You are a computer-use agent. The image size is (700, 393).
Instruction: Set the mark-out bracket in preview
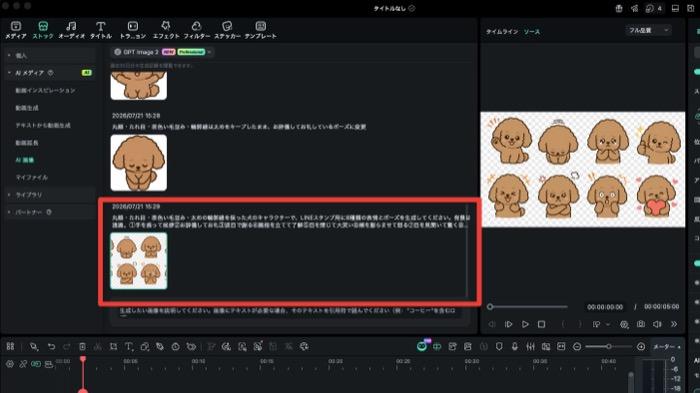click(x=580, y=324)
